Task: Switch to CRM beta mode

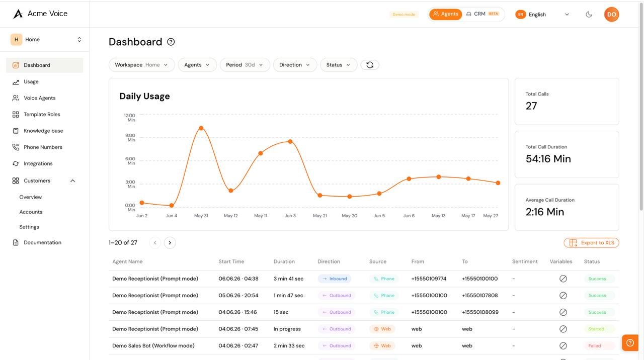Action: click(x=483, y=14)
